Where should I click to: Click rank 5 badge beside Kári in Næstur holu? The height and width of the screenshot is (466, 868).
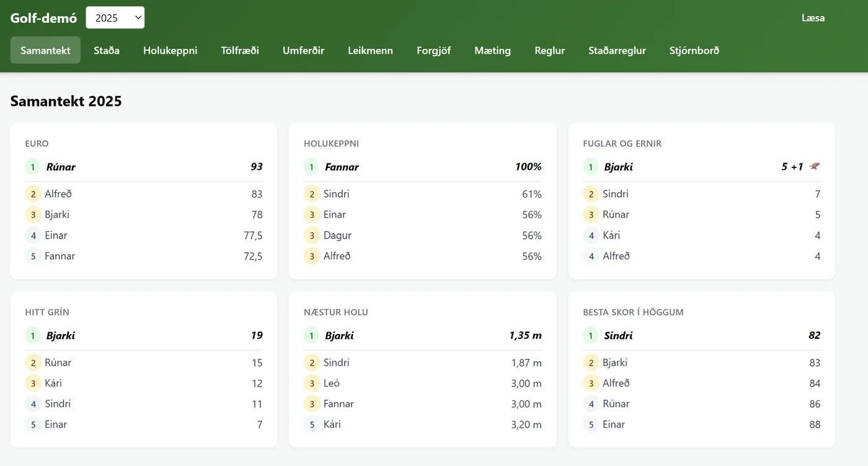(x=312, y=424)
